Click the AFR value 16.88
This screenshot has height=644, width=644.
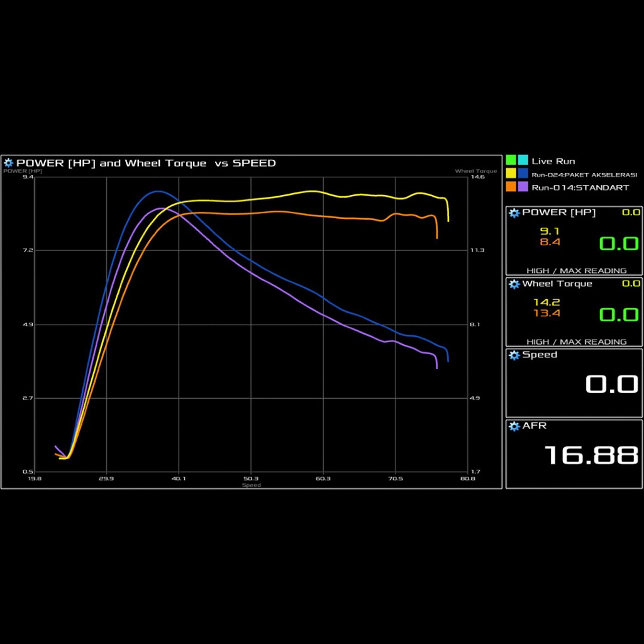click(x=591, y=455)
